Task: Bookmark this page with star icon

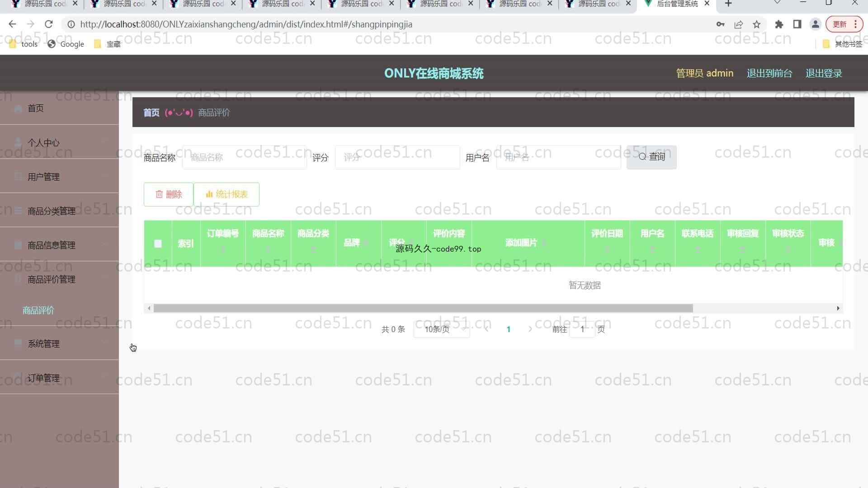Action: pyautogui.click(x=756, y=24)
